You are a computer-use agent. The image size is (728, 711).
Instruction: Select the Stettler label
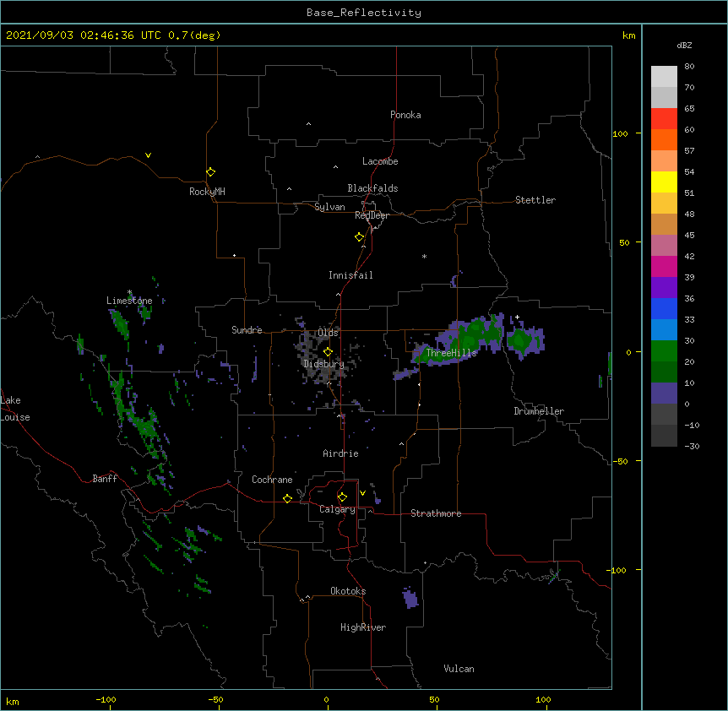(x=535, y=200)
